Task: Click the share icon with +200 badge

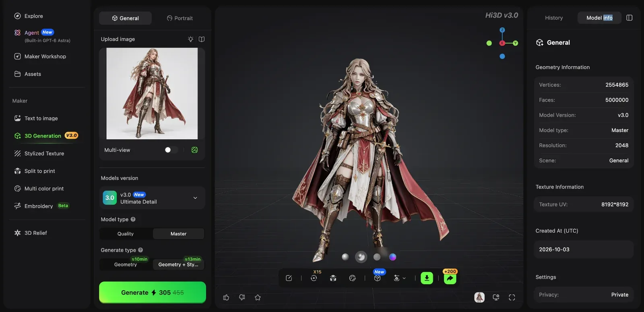Action: point(450,278)
